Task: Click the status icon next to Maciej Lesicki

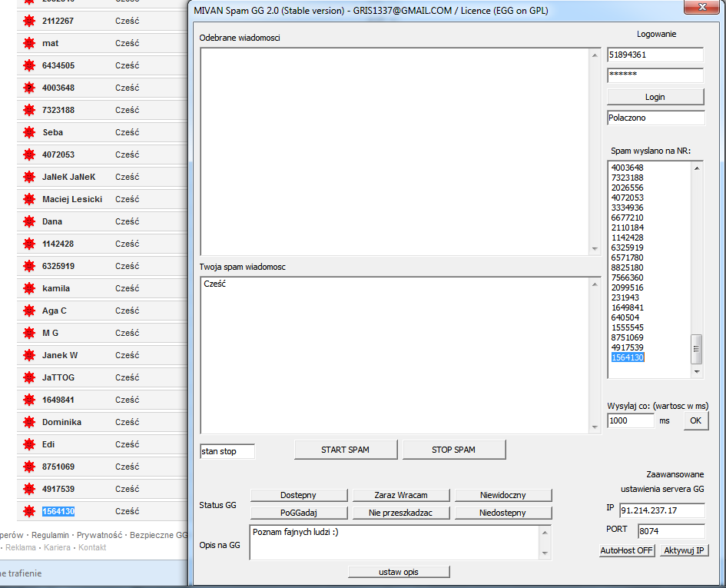Action: (29, 199)
